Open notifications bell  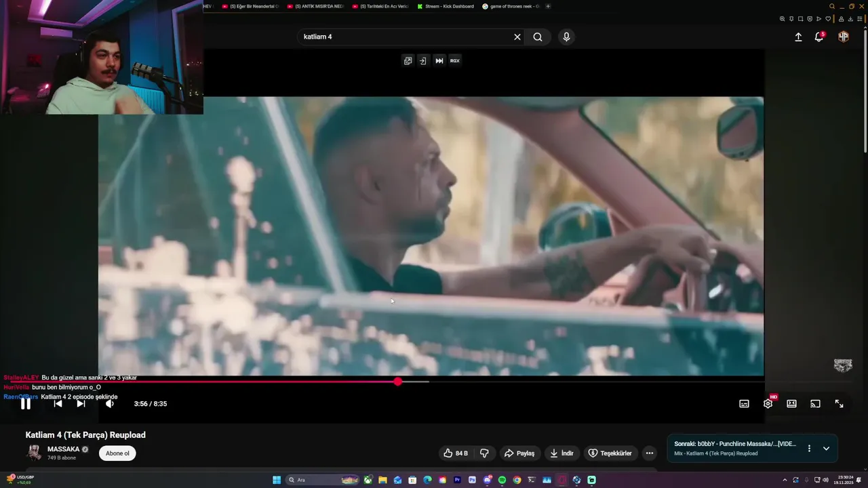tap(819, 37)
